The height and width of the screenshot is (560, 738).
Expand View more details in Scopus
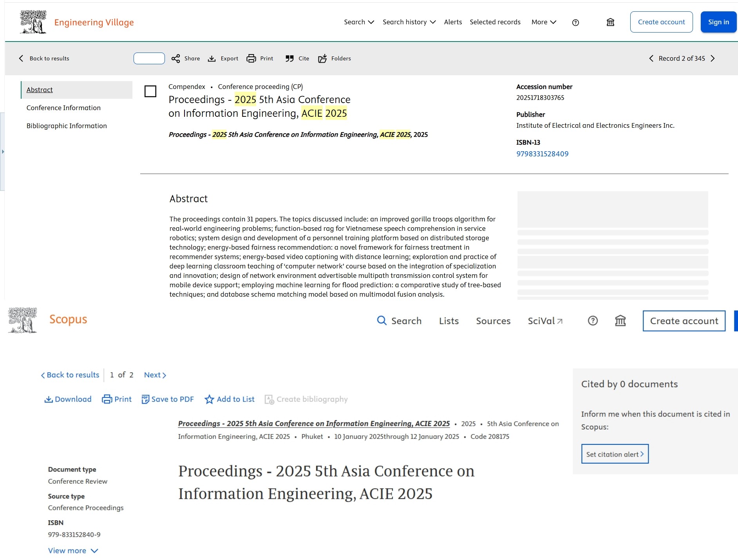coord(73,551)
